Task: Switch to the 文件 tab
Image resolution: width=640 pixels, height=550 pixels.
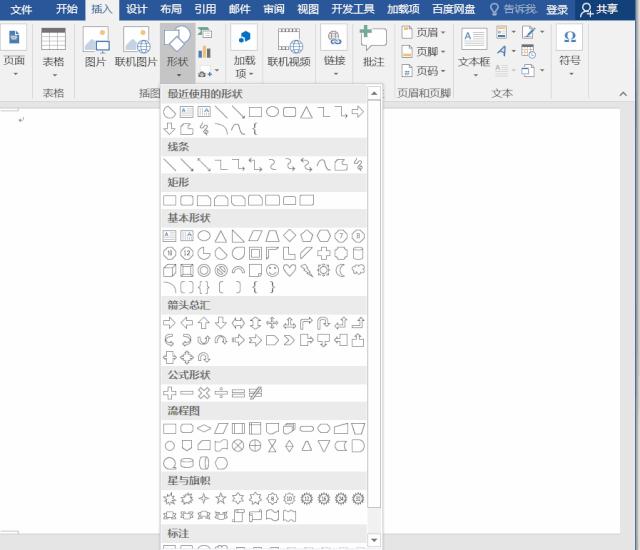Action: (21, 9)
